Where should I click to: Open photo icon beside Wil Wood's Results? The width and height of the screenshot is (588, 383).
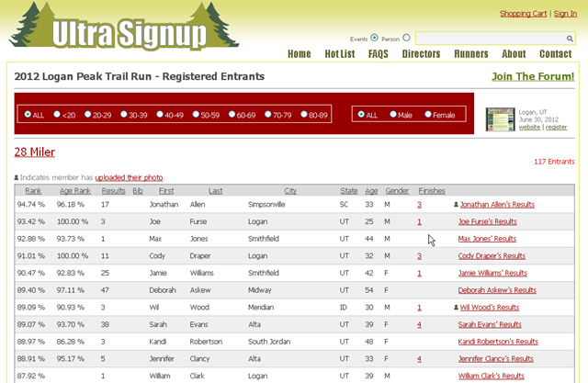[456, 308]
